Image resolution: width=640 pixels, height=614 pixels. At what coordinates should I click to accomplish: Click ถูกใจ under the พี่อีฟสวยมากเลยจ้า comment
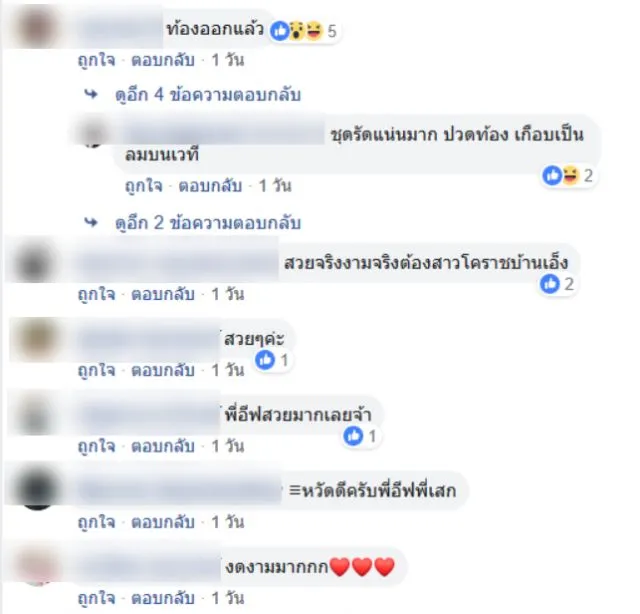(97, 446)
